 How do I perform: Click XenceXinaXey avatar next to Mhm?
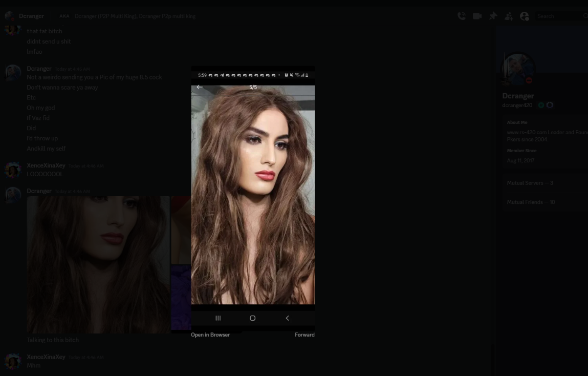click(x=13, y=361)
